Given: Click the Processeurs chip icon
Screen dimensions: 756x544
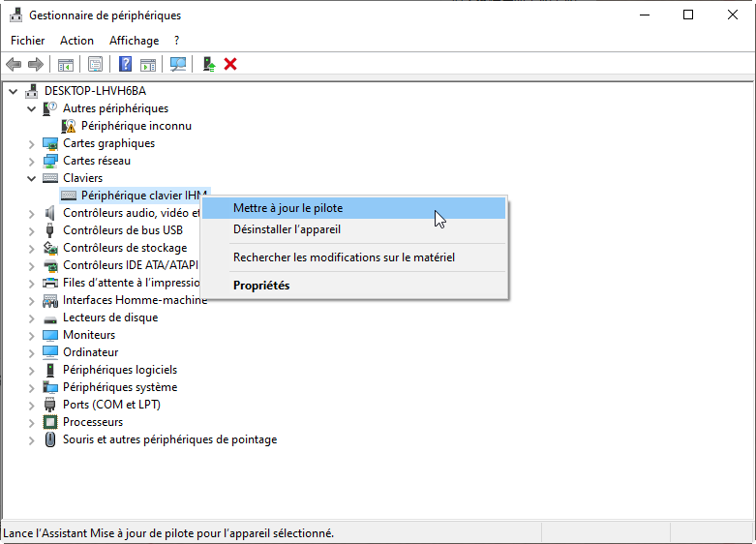Looking at the screenshot, I should (50, 422).
